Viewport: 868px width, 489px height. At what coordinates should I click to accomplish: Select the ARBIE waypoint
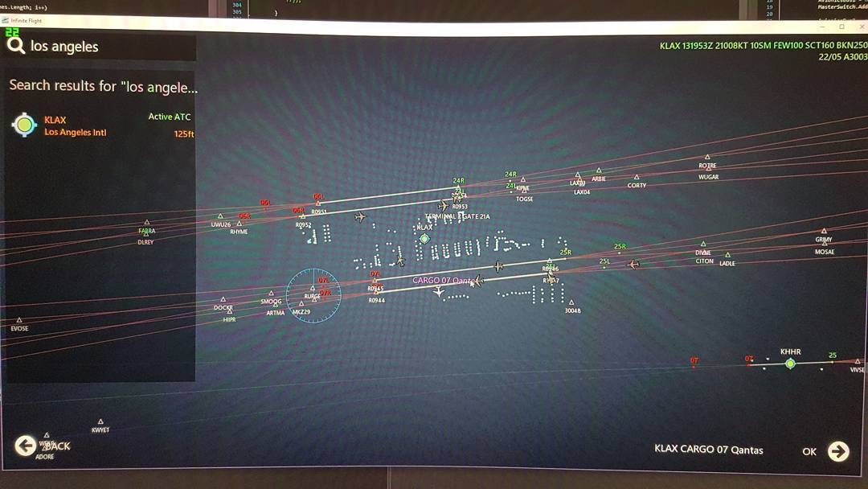coord(599,175)
